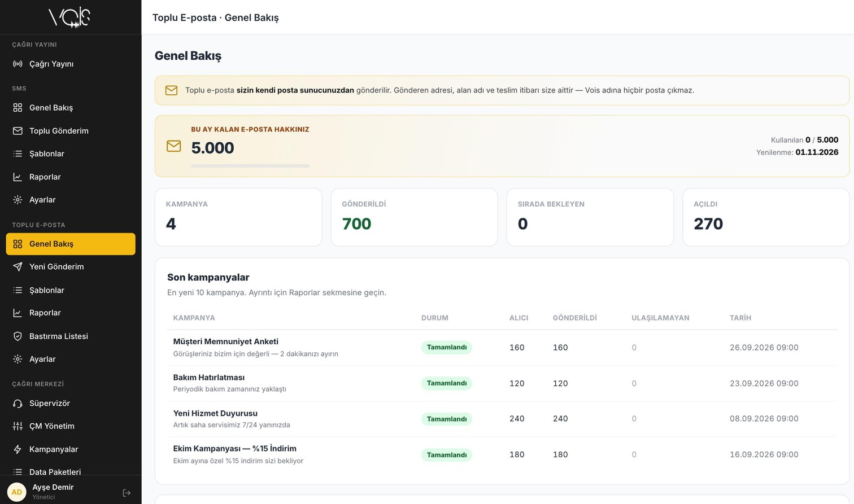Click the DURUM column header
The width and height of the screenshot is (854, 504).
[x=435, y=318]
